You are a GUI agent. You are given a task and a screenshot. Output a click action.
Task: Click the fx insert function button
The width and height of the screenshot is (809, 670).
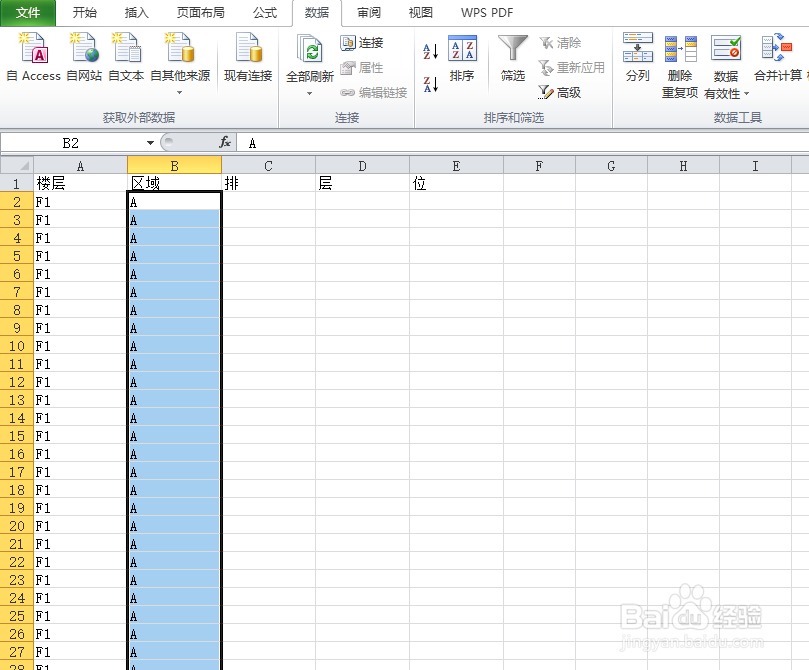click(225, 142)
